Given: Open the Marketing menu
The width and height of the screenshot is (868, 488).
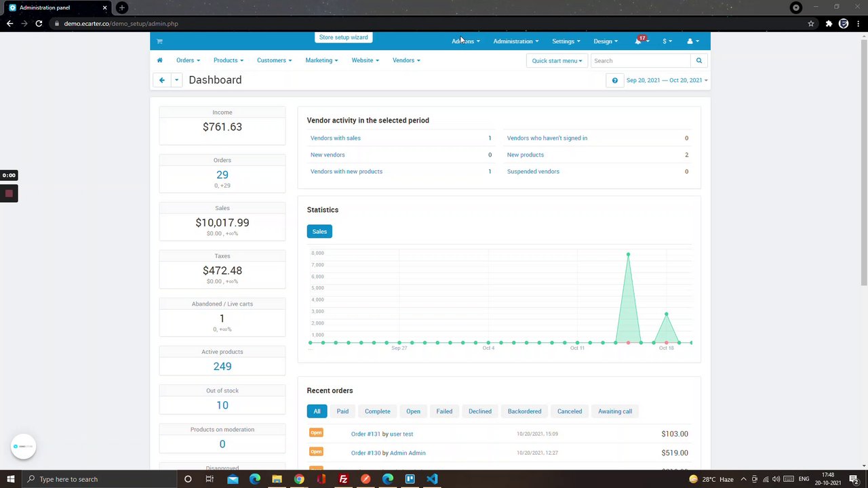Looking at the screenshot, I should click(321, 60).
